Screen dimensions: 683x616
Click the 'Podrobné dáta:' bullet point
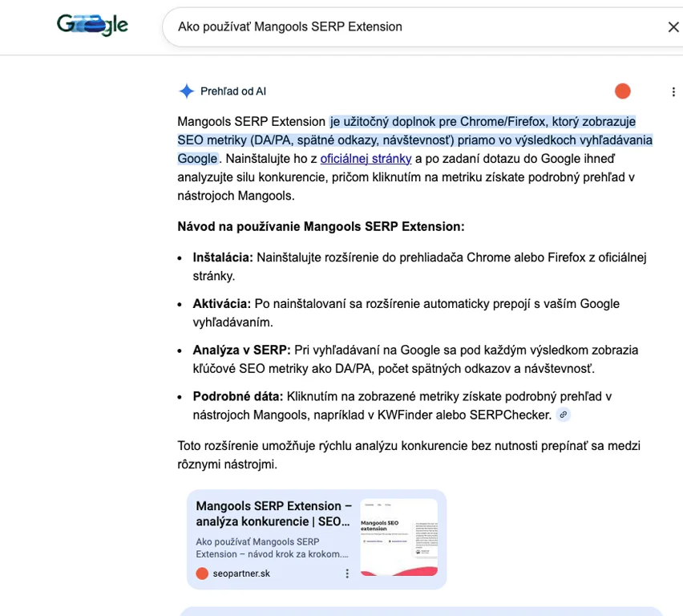pyautogui.click(x=237, y=396)
